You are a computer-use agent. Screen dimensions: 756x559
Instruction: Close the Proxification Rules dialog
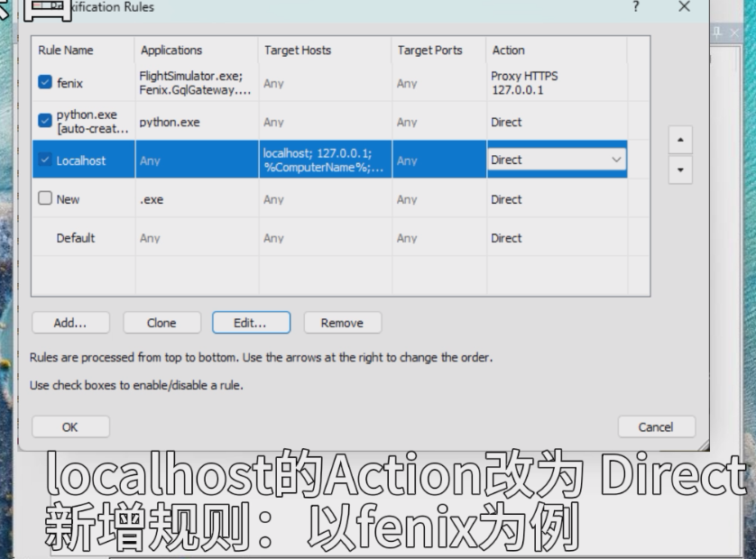[x=684, y=7]
